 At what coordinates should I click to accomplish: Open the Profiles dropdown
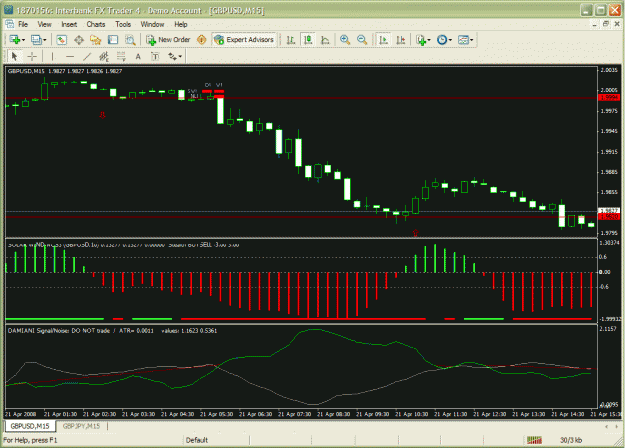pos(38,40)
